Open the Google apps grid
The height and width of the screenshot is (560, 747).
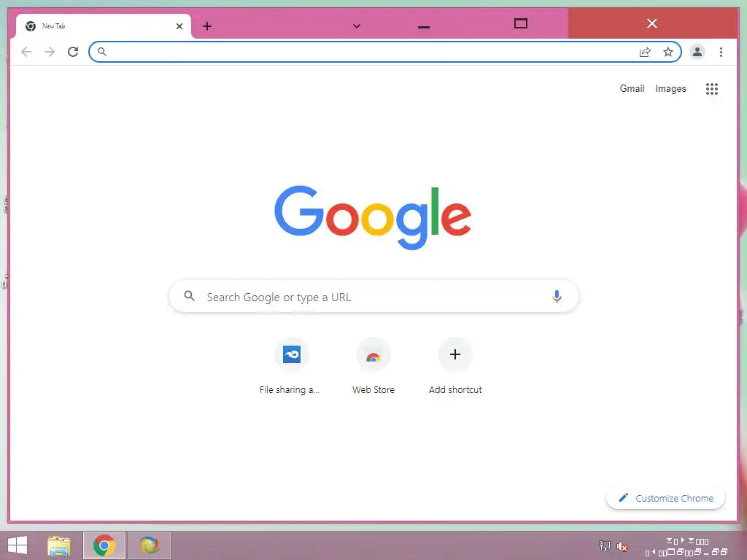712,88
